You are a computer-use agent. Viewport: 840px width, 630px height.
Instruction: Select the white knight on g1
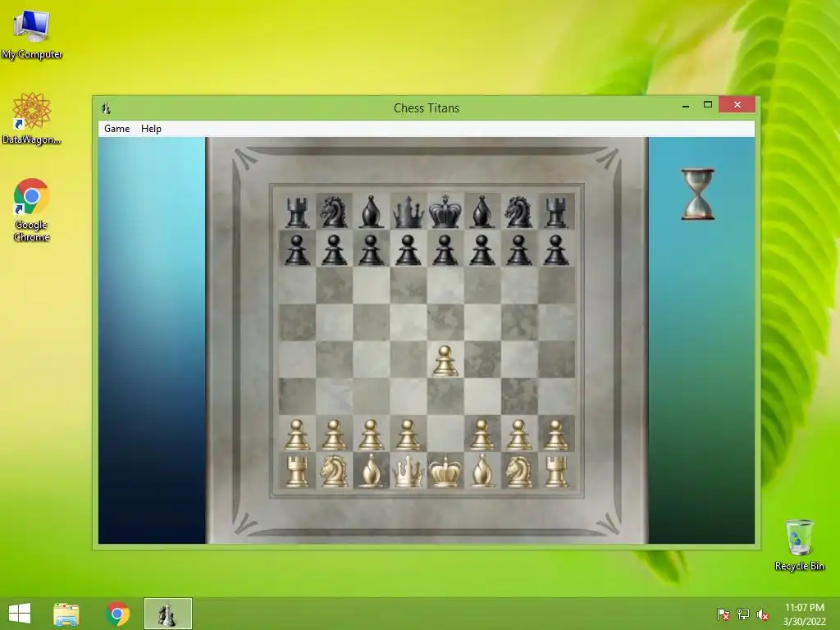[x=519, y=472]
